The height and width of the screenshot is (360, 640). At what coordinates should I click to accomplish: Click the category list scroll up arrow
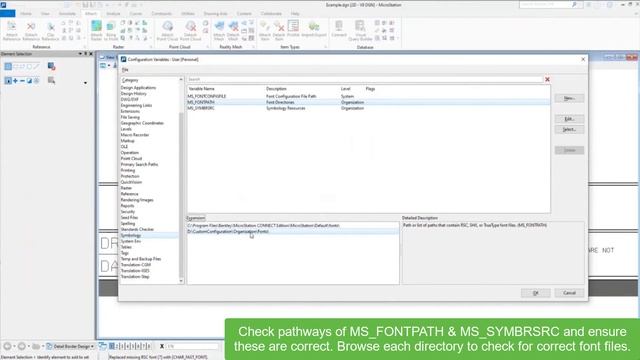(181, 80)
